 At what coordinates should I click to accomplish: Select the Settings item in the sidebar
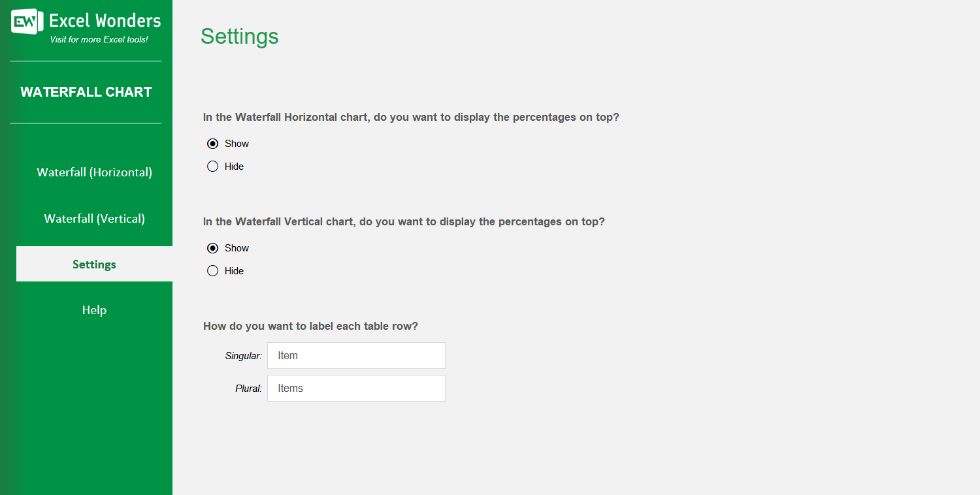[94, 264]
